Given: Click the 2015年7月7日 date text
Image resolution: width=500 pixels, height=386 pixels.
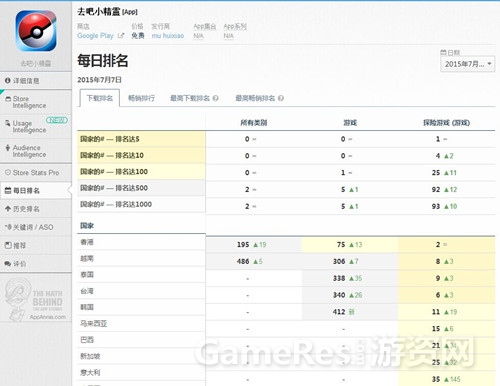Looking at the screenshot, I should click(x=99, y=80).
